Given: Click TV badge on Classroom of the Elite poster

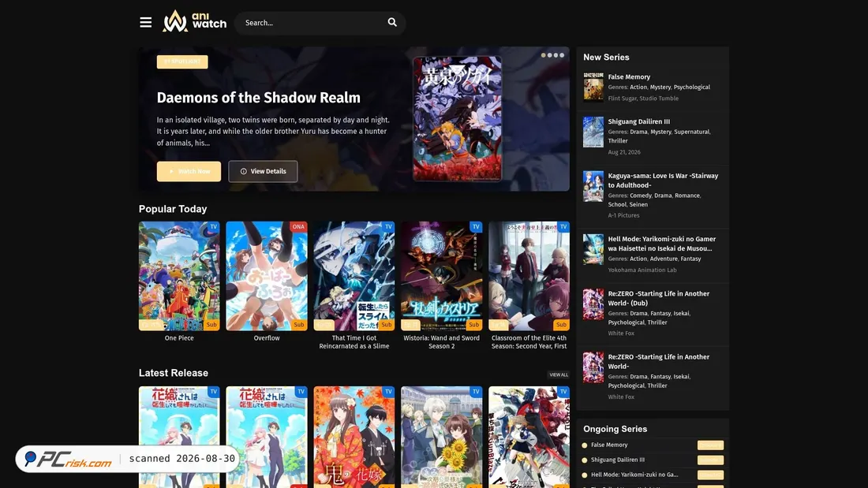Looking at the screenshot, I should coord(563,227).
